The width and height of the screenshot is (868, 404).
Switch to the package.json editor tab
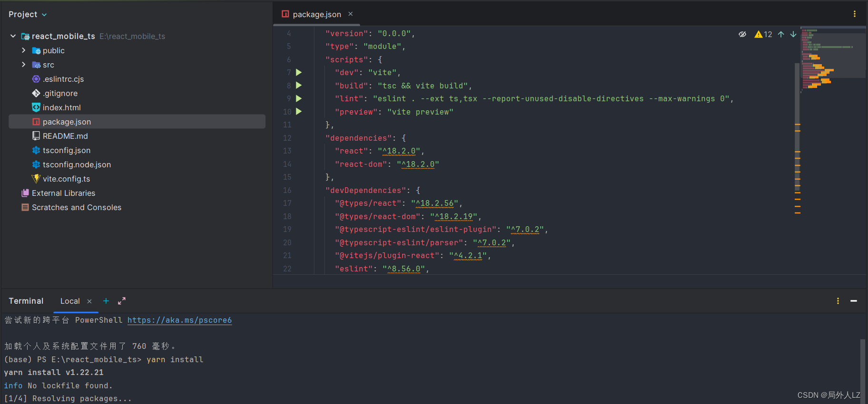click(x=317, y=14)
